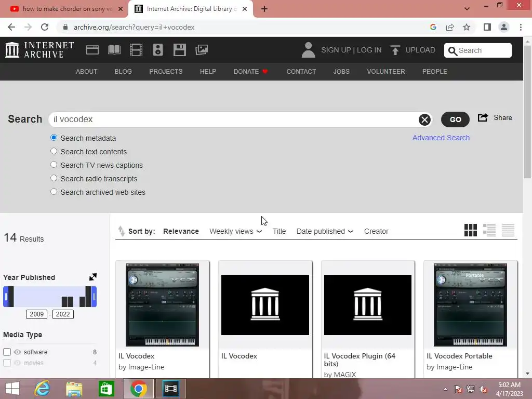This screenshot has height=399, width=532.
Task: Reload the current page
Action: (45, 27)
